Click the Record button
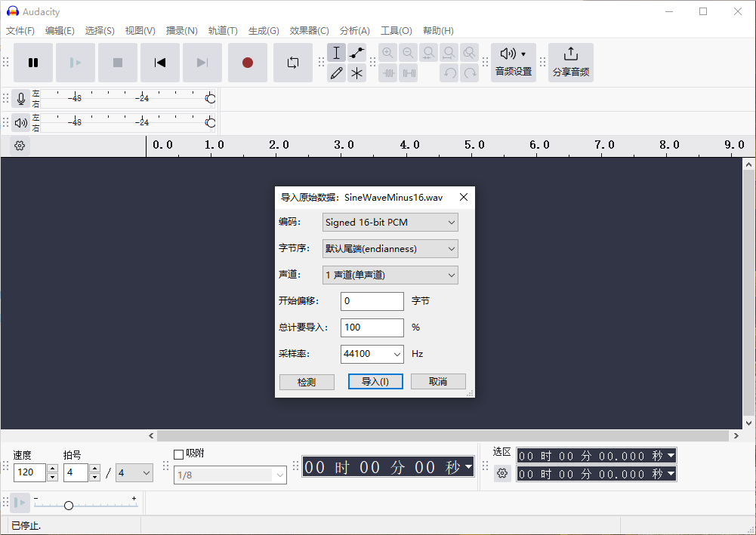 [248, 63]
